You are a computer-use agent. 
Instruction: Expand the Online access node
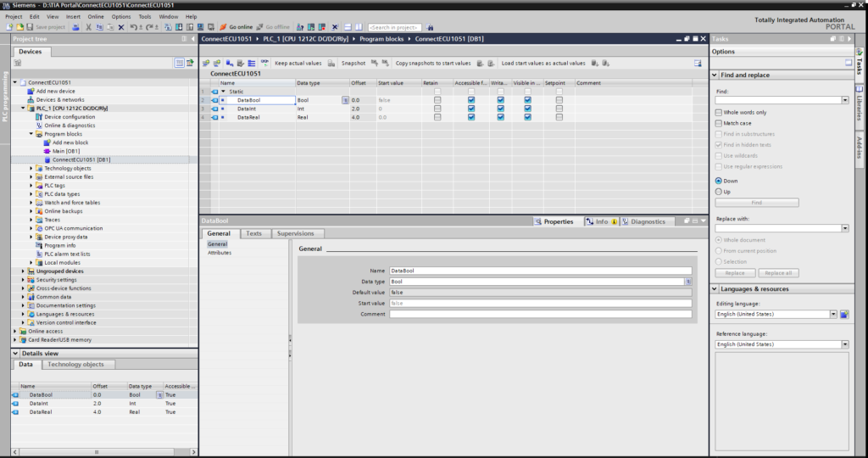15,331
